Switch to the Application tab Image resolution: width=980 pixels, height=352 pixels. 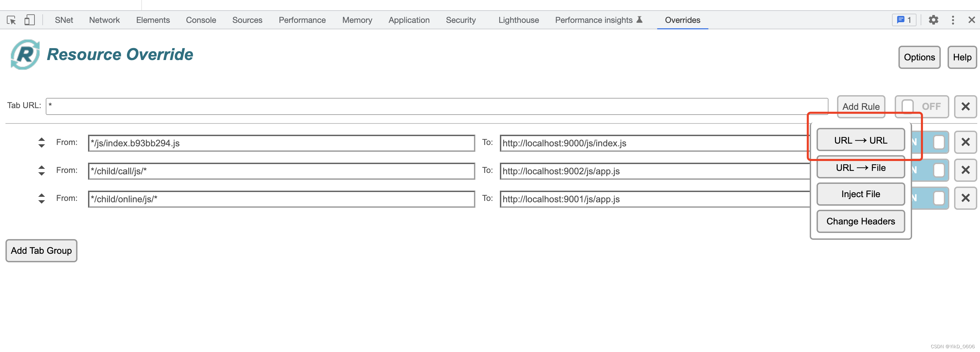coord(409,20)
